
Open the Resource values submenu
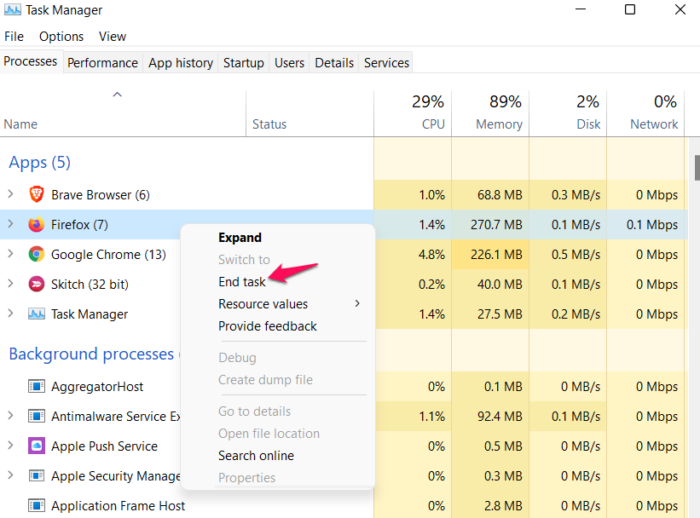tap(263, 304)
